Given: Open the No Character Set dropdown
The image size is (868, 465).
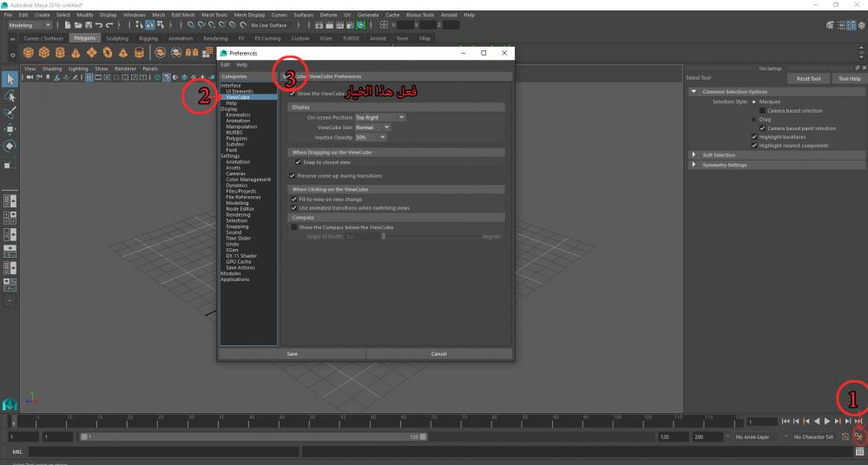Looking at the screenshot, I should 813,436.
